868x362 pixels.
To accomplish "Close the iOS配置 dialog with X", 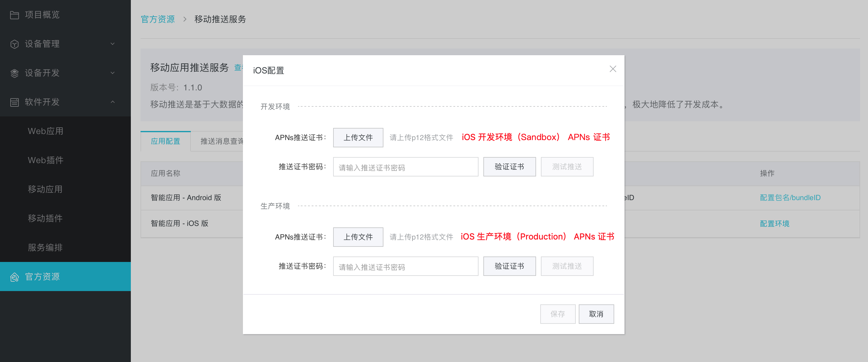I will (x=613, y=69).
